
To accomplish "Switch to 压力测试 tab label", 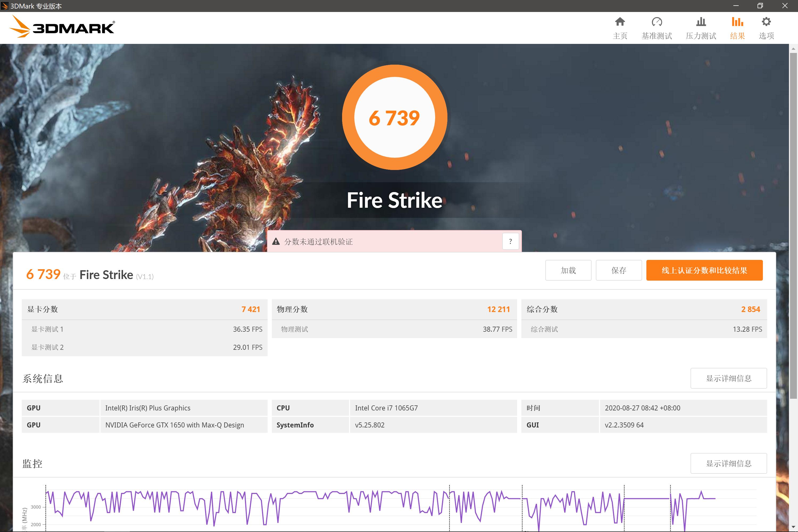I will tap(701, 36).
